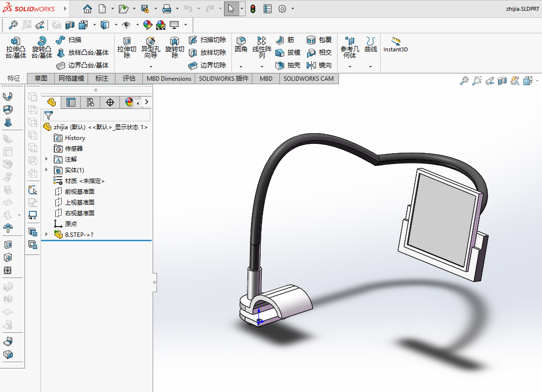The width and height of the screenshot is (542, 392).
Task: Open the Hide/Show Items eye dropdown
Action: coord(137,25)
